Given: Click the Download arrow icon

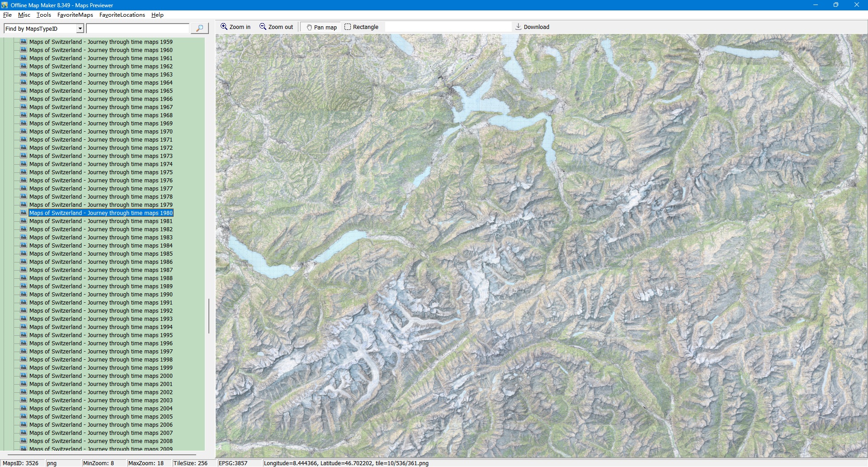Looking at the screenshot, I should tap(519, 27).
